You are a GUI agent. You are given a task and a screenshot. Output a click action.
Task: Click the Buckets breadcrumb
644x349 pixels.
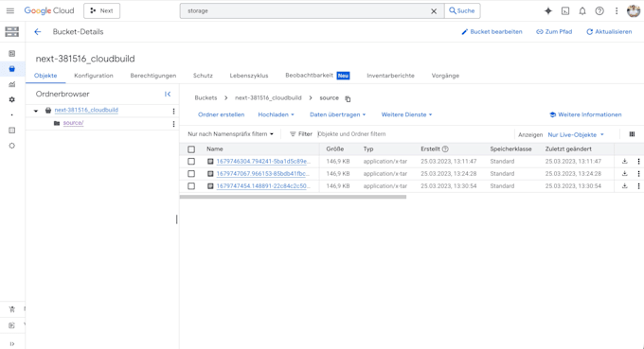[x=206, y=98]
